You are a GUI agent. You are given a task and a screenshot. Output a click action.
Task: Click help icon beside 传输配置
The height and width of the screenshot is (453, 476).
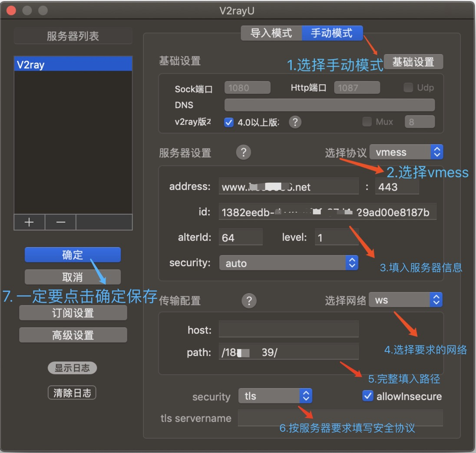pos(249,301)
